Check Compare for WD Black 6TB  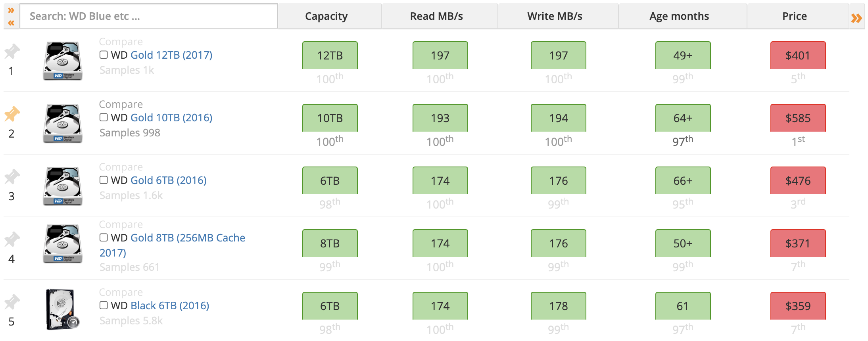click(x=103, y=305)
